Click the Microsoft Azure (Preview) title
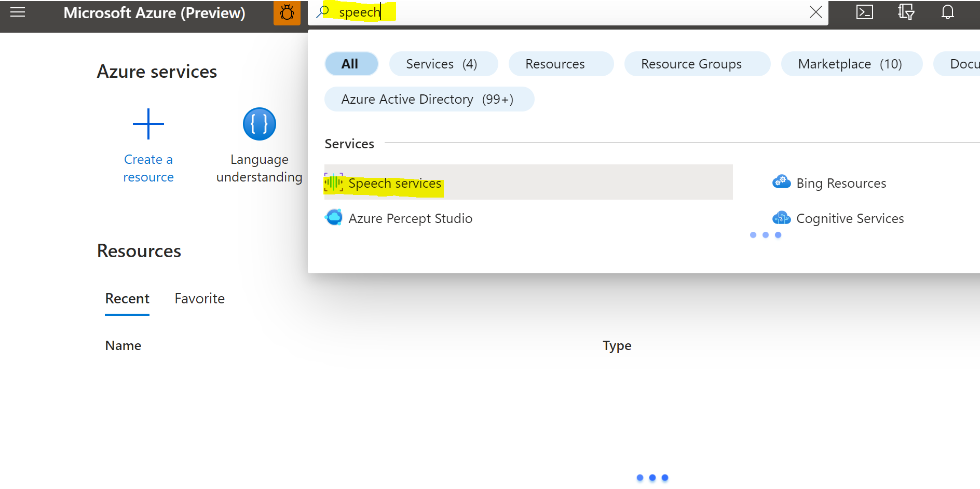The image size is (980, 489). (x=154, y=12)
